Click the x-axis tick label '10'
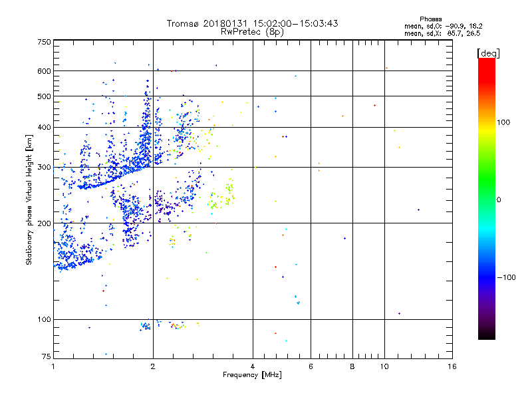This screenshot has width=532, height=399. pyautogui.click(x=384, y=366)
